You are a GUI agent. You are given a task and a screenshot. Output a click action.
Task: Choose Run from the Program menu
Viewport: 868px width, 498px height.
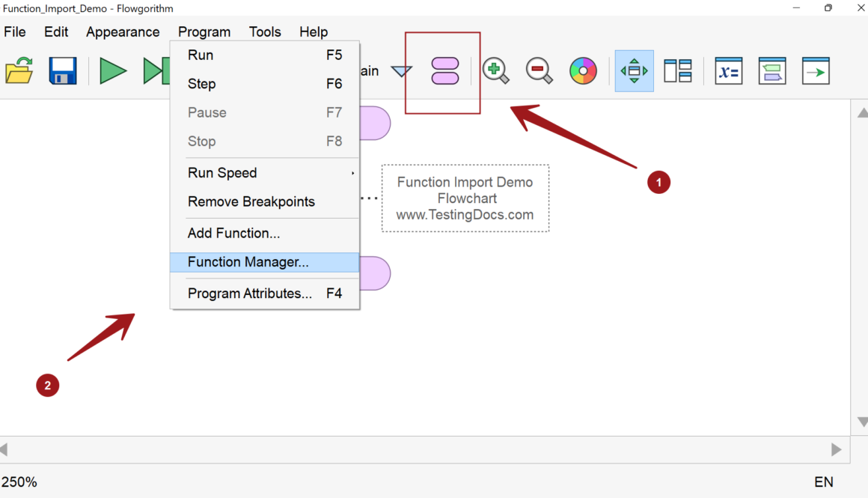tap(265, 55)
